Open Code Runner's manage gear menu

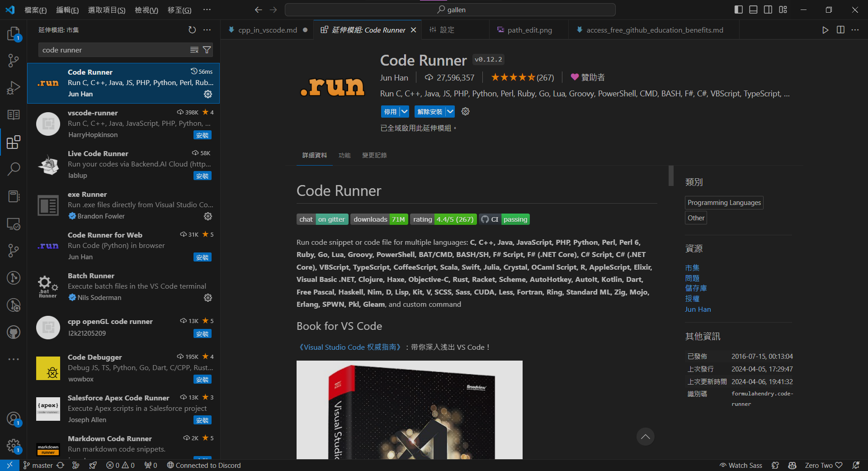click(x=208, y=94)
